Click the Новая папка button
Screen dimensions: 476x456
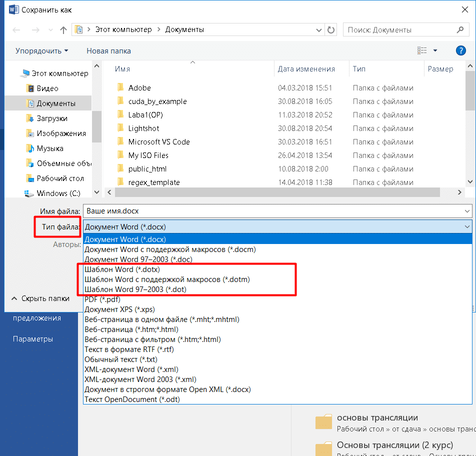(108, 51)
